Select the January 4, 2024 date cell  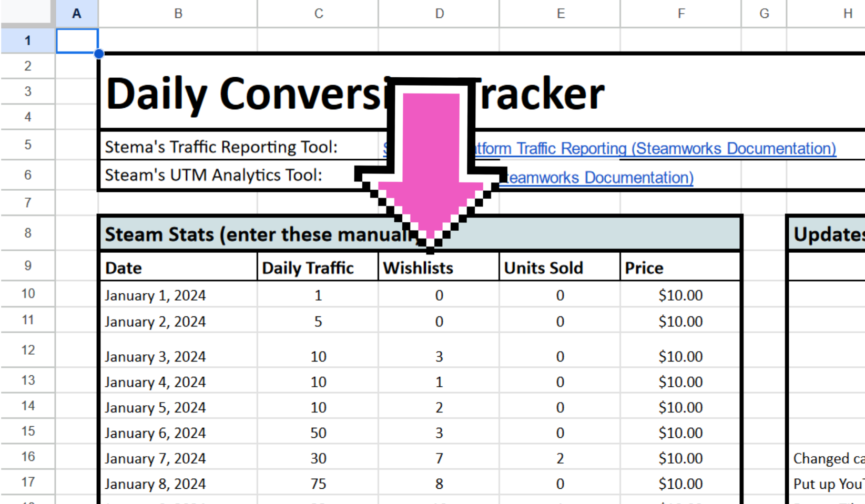click(x=178, y=381)
